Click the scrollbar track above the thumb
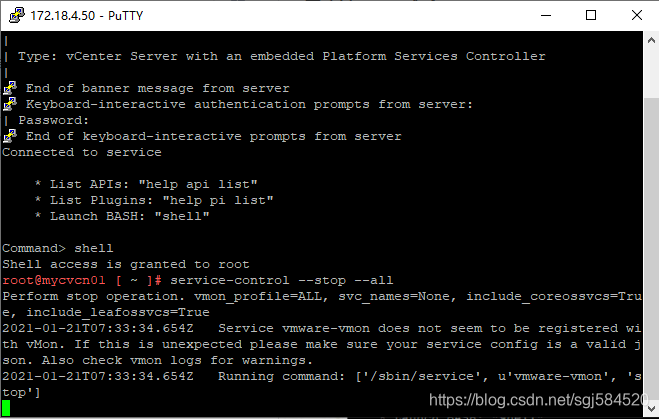This screenshot has height=419, width=659. (651, 73)
